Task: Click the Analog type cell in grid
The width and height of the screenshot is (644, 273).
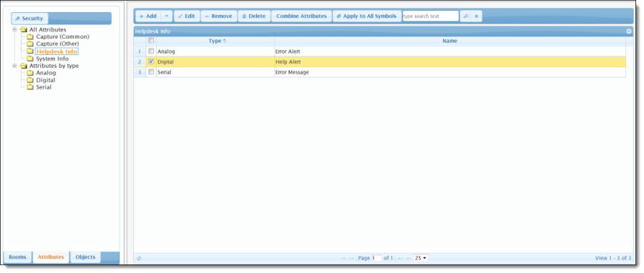Action: 215,51
